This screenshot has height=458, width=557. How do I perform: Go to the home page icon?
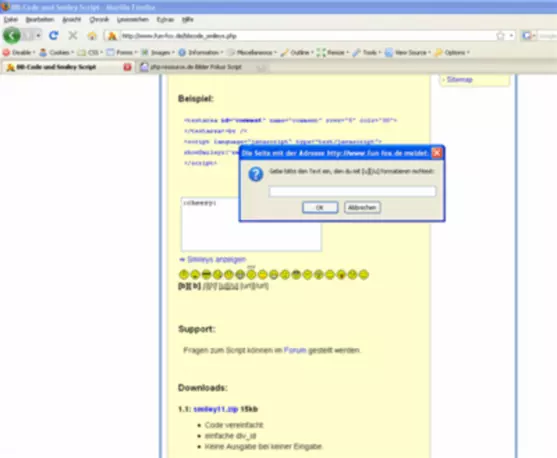(92, 36)
